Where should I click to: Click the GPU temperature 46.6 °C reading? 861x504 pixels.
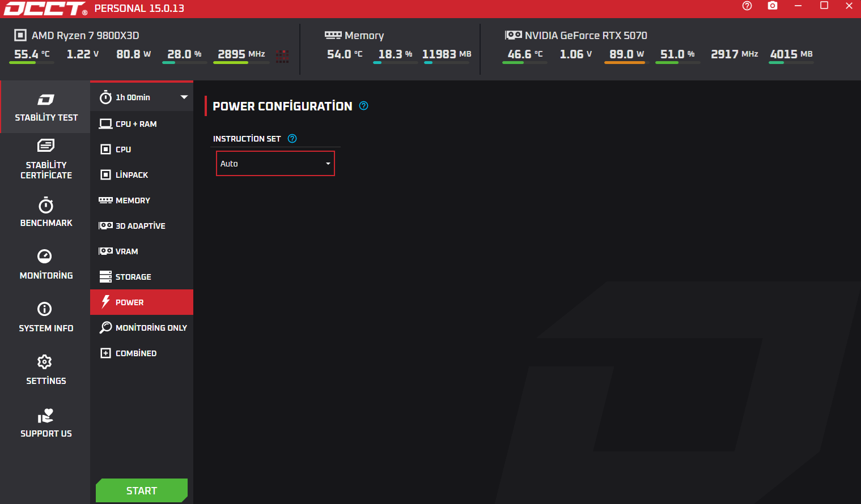[525, 54]
